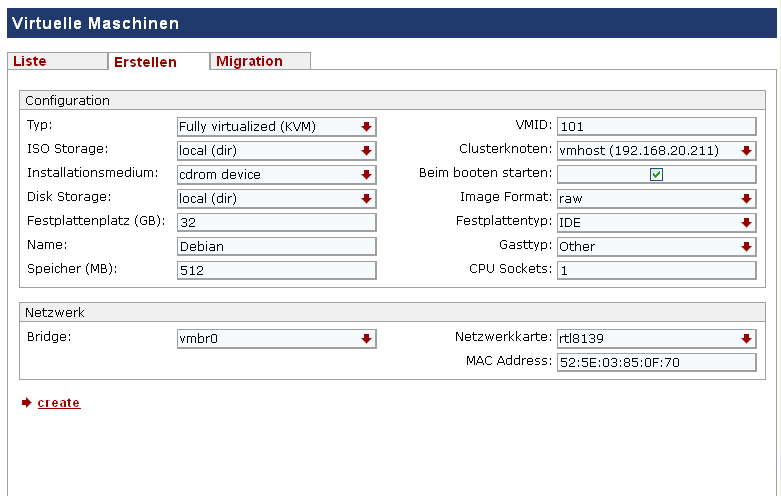Expand the Gasttyp Other dropdown
This screenshot has height=496, width=781.
pos(656,247)
